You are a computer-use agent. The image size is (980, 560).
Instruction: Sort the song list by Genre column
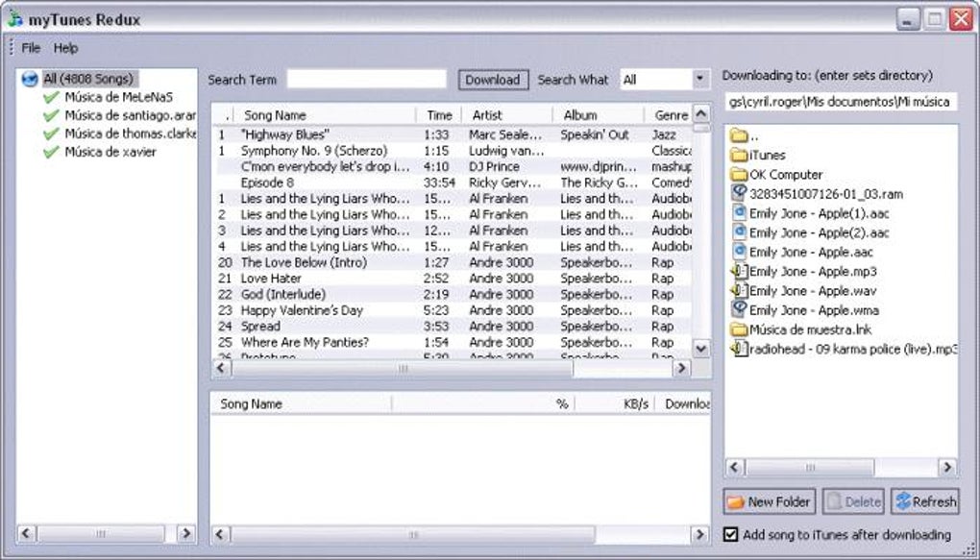(669, 115)
